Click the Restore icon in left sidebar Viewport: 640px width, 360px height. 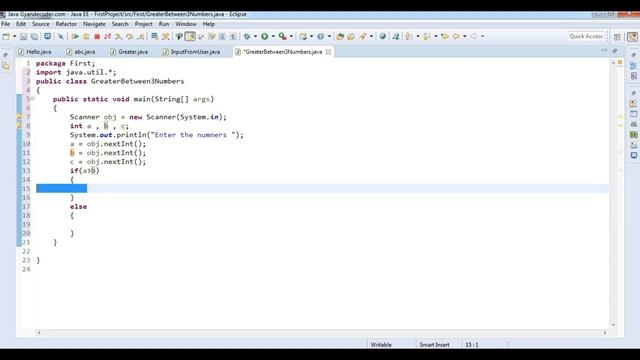(x=5, y=55)
